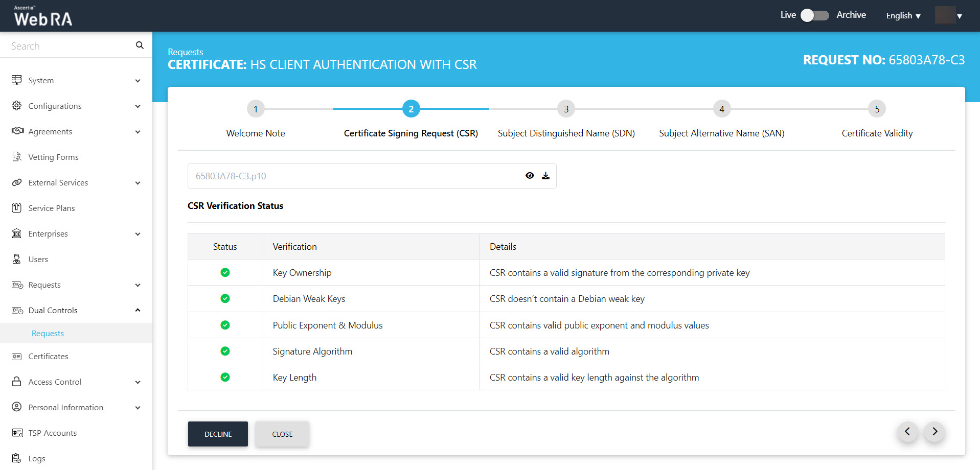
Task: Jump to step 3 Subject Distinguished Name
Action: click(x=566, y=109)
